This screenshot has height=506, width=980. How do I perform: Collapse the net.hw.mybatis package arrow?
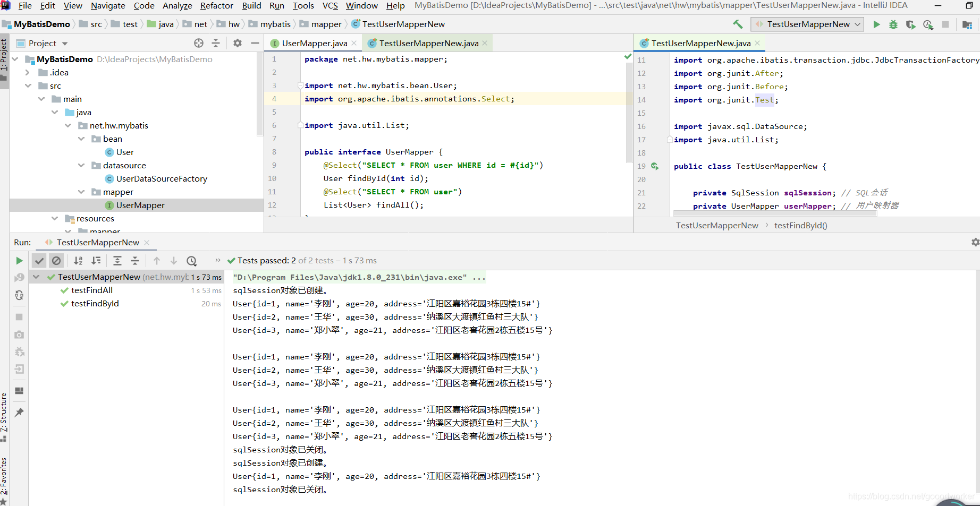click(x=67, y=125)
